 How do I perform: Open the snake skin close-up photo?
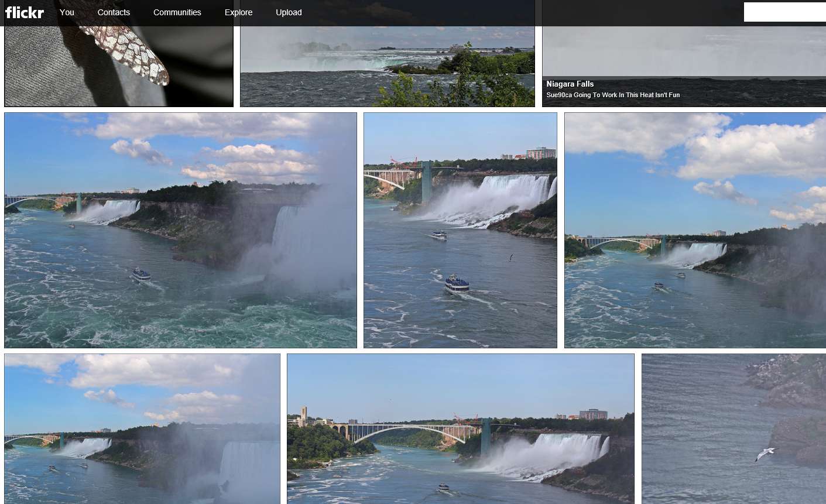[119, 66]
